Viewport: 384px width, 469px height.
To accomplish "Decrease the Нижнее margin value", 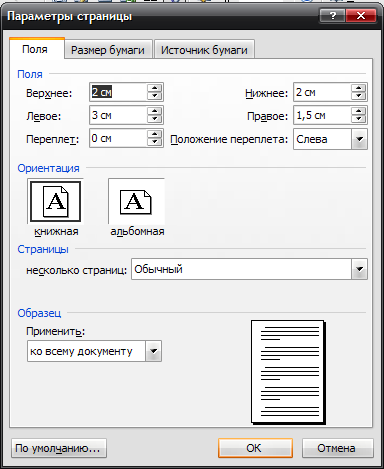I will point(359,96).
